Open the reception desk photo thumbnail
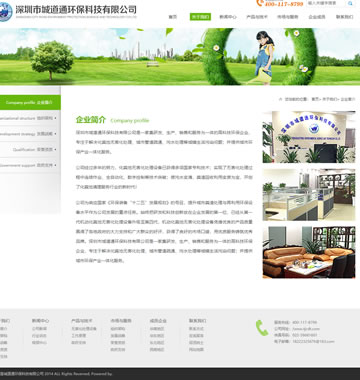360x380 pixels. (x=309, y=137)
